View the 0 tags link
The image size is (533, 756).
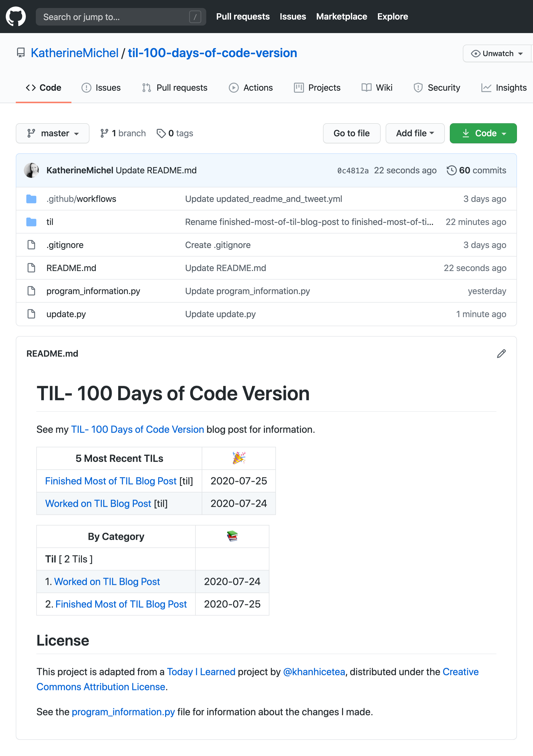(175, 133)
